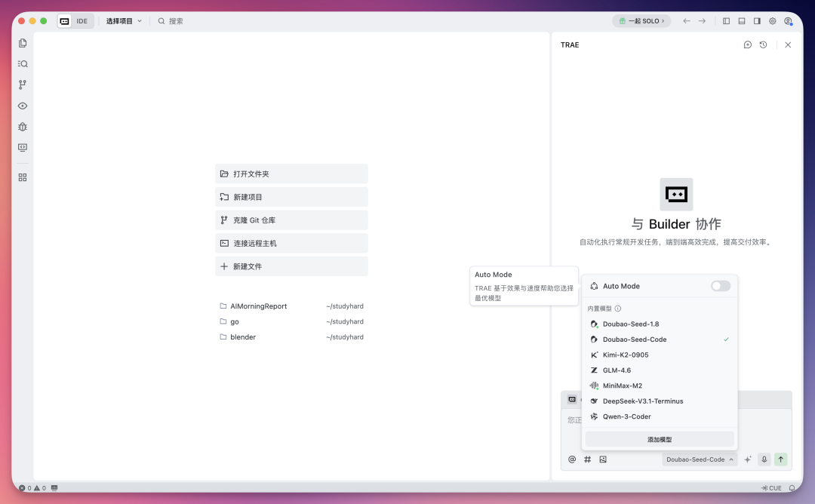Click the 内置模型 info icon
Viewport: 815px width, 504px height.
(618, 309)
